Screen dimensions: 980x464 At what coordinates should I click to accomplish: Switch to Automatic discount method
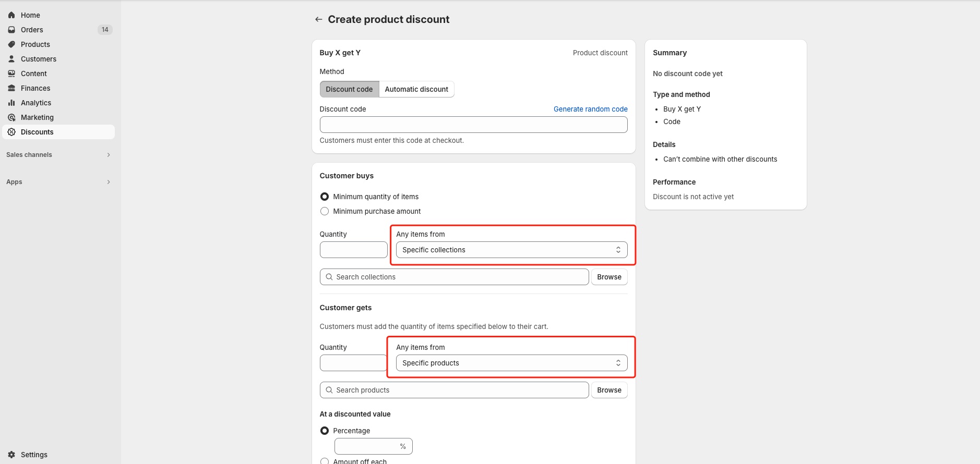pyautogui.click(x=416, y=89)
